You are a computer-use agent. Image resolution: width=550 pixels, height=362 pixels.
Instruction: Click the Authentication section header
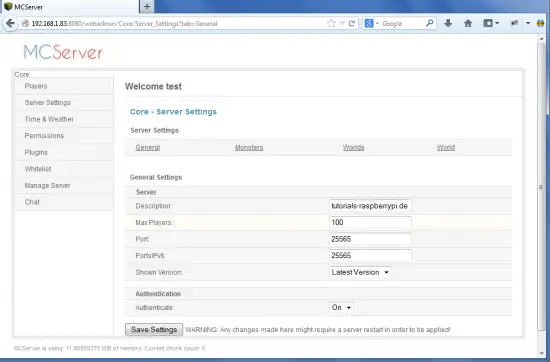pos(158,294)
